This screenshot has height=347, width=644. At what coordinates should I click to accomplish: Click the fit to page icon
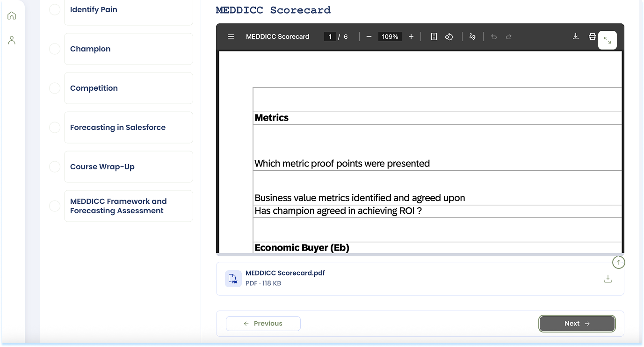[434, 36]
